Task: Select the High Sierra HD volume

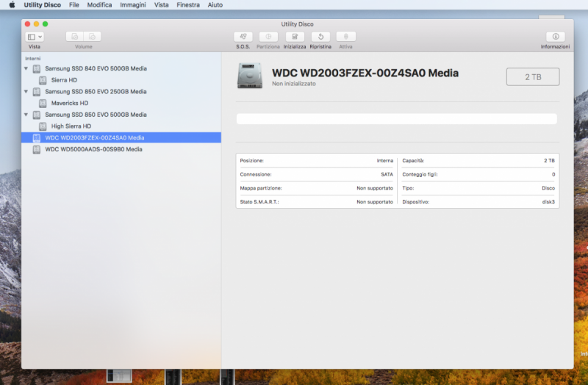Action: tap(71, 126)
